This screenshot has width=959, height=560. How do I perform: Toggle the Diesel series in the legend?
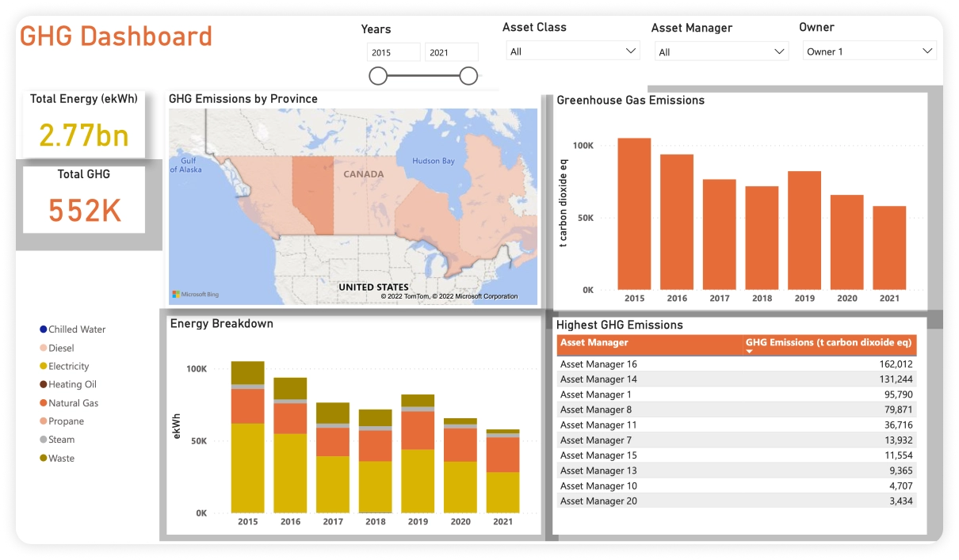coord(43,348)
